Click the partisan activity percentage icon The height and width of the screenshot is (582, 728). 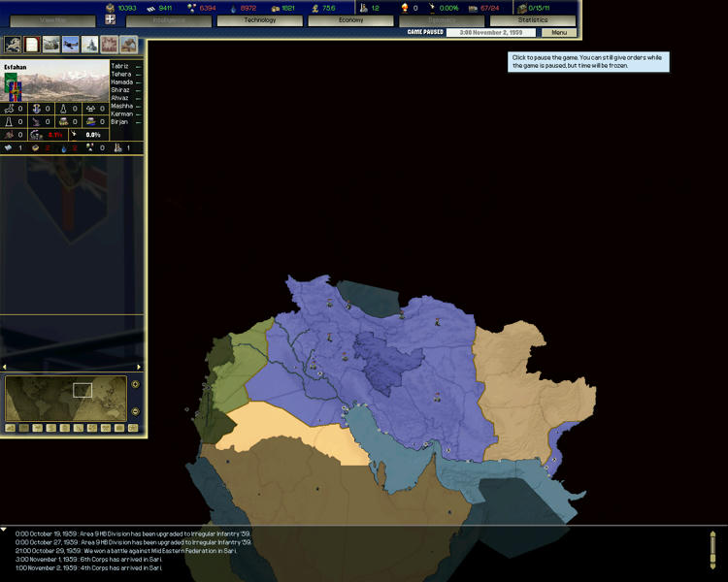[x=36, y=135]
